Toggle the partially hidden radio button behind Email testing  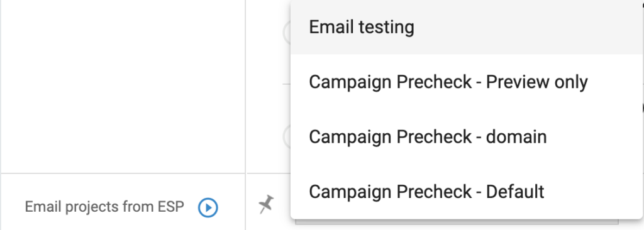click(287, 32)
